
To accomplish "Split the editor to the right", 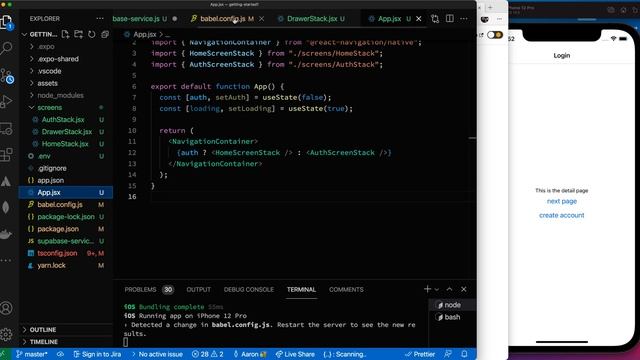I will [x=449, y=19].
